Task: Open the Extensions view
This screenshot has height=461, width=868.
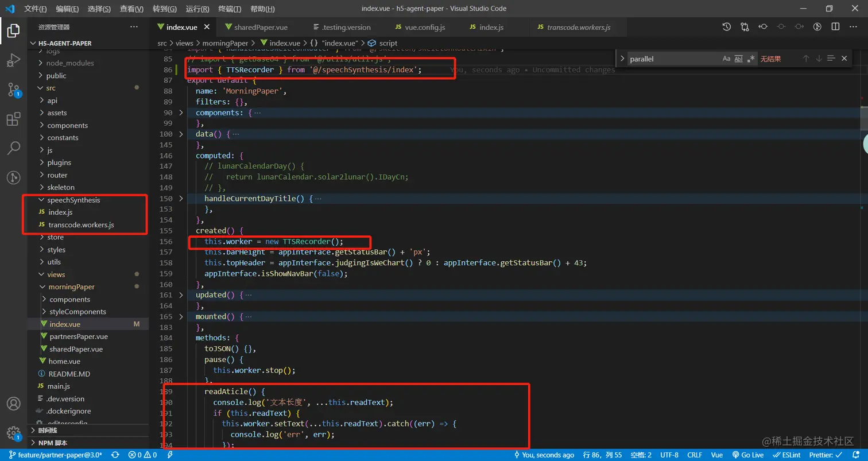Action: click(13, 119)
